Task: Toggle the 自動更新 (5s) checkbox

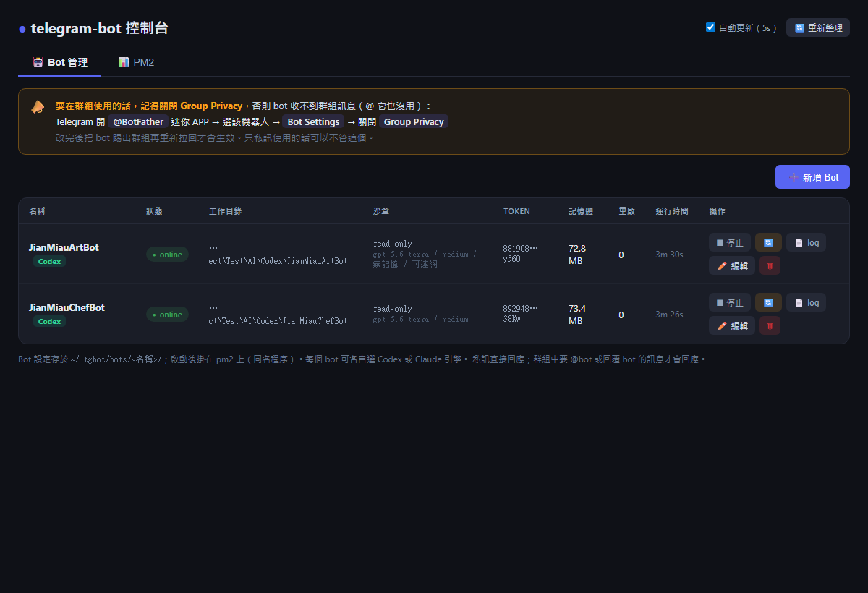Action: point(710,27)
